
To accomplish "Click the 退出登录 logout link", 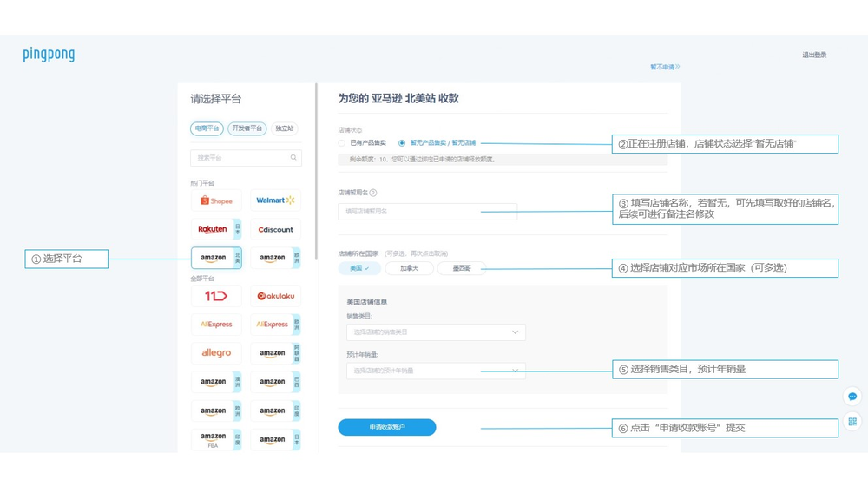I will 814,55.
